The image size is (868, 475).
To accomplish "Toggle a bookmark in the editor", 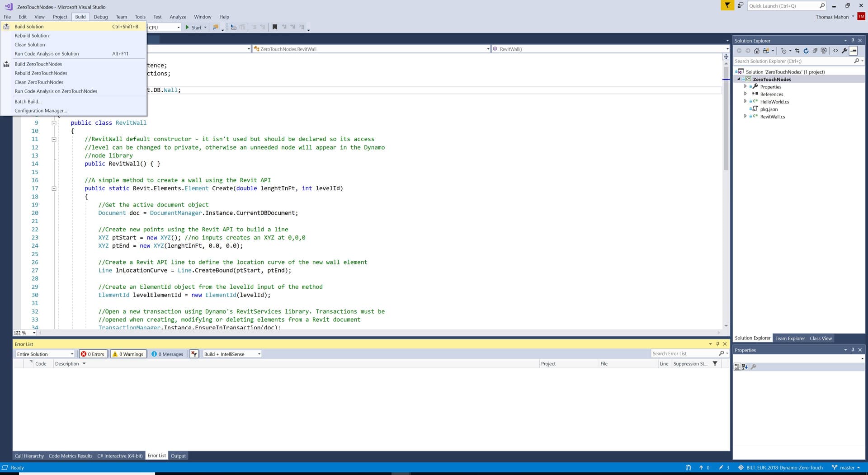I will pyautogui.click(x=274, y=27).
